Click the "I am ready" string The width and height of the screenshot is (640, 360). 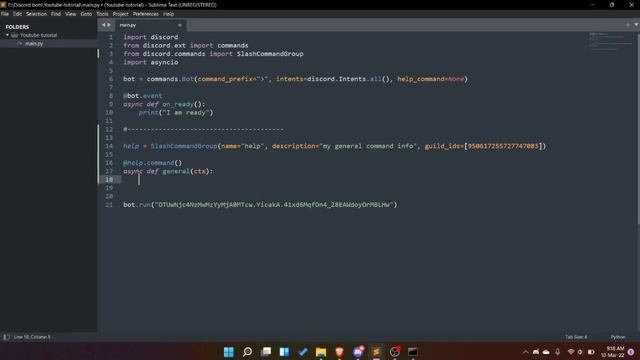pyautogui.click(x=186, y=113)
